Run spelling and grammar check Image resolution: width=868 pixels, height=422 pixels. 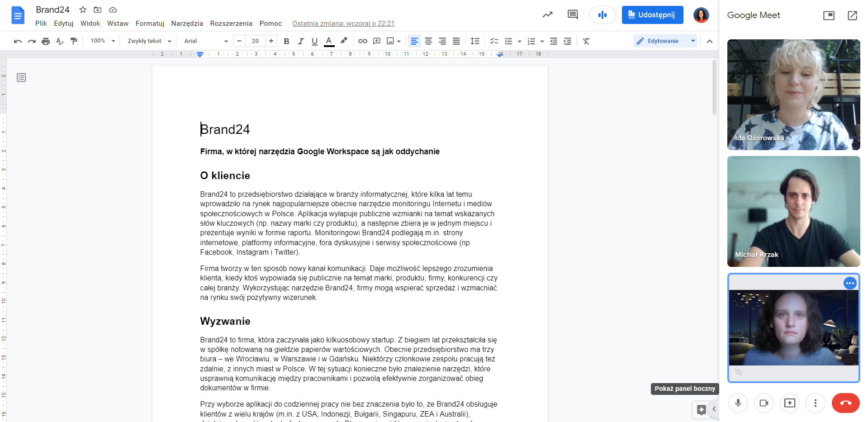point(60,41)
